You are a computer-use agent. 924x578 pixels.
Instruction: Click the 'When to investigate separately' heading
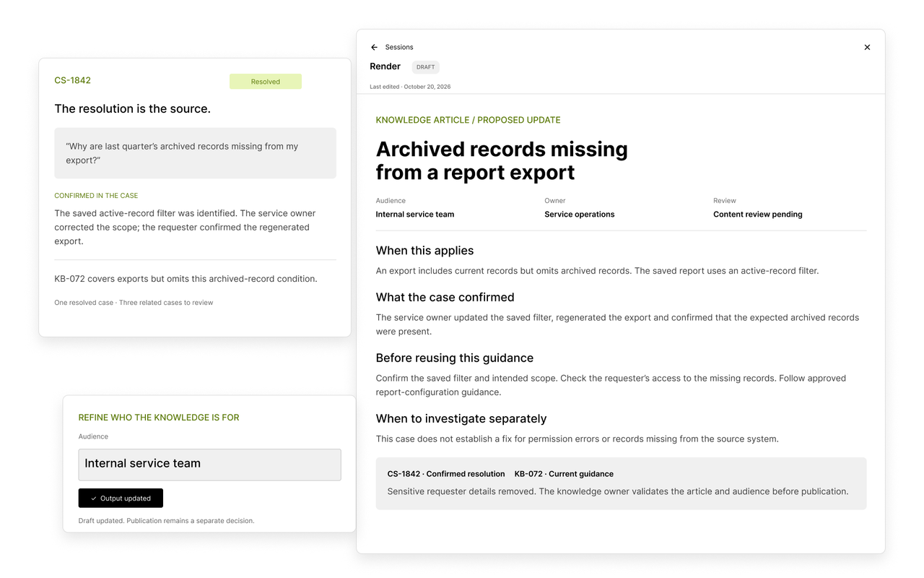pos(461,418)
